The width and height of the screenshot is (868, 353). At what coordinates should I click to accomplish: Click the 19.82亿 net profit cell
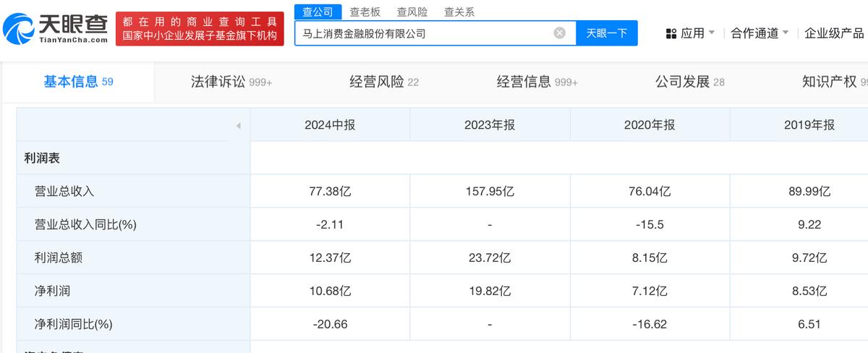pyautogui.click(x=490, y=291)
